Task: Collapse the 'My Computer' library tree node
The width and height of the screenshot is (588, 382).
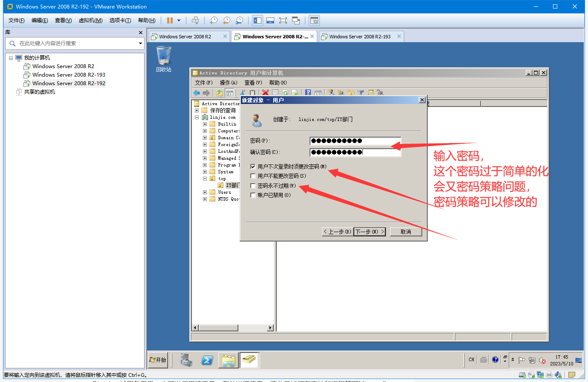Action: (x=11, y=58)
